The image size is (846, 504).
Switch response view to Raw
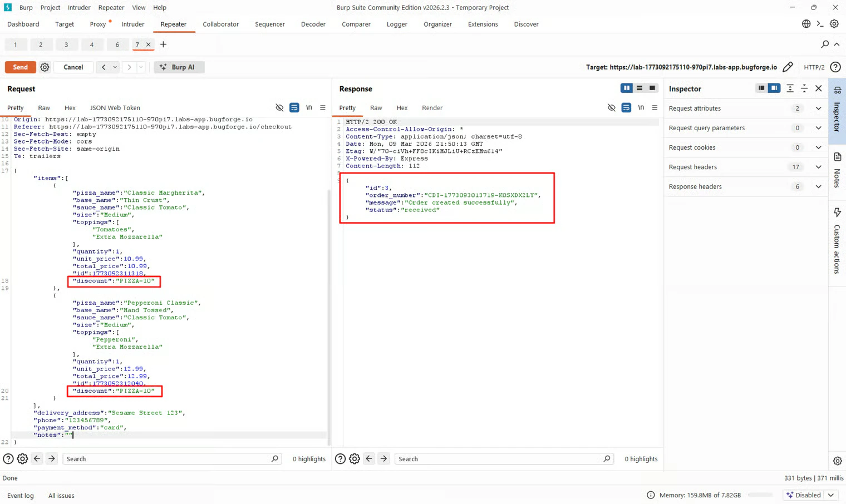click(376, 108)
